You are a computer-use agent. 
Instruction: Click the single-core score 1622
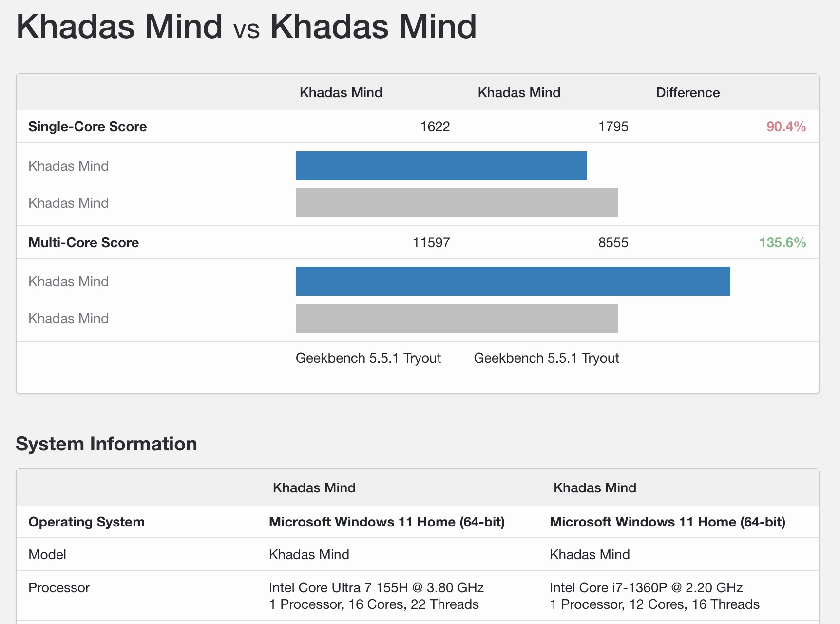tap(435, 127)
